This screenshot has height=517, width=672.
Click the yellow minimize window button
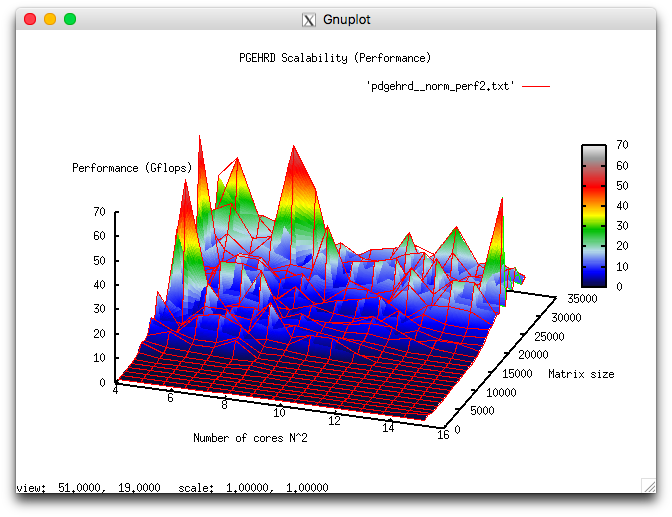pyautogui.click(x=50, y=19)
